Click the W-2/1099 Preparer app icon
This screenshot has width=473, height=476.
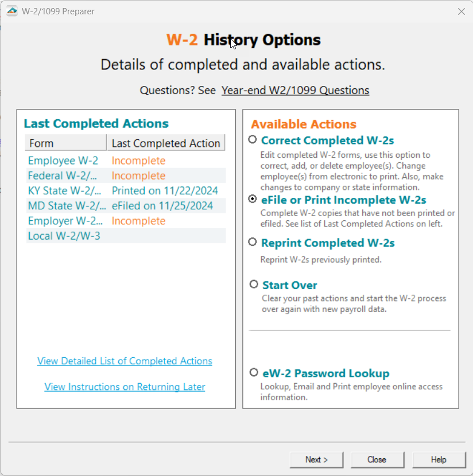[11, 11]
